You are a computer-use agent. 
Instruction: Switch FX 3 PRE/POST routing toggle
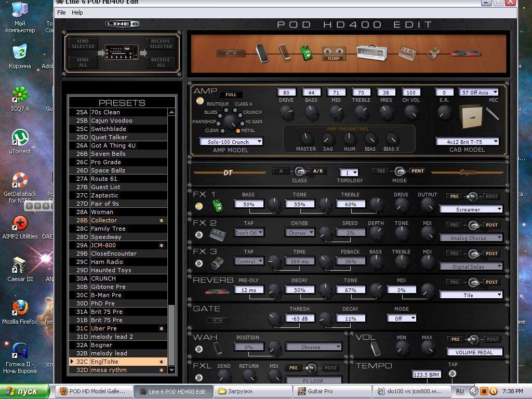coord(472,254)
